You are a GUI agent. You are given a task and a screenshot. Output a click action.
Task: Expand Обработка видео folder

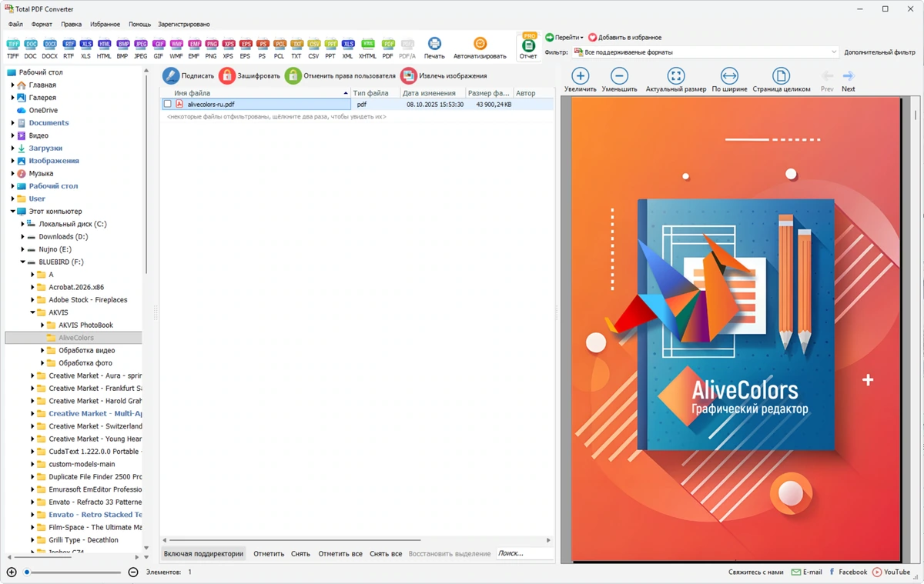(x=42, y=350)
